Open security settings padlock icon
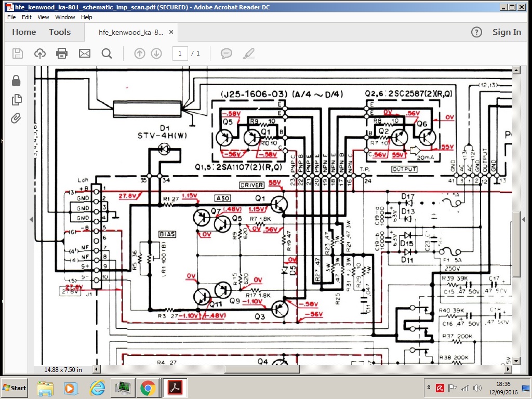This screenshot has height=399, width=532. point(16,81)
